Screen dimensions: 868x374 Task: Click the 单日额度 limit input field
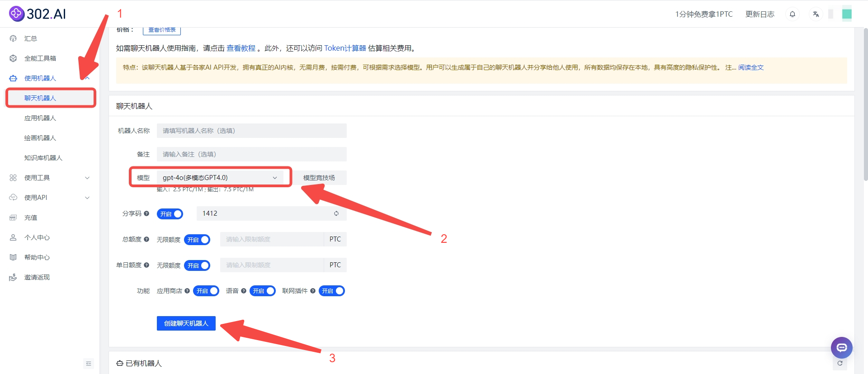click(272, 265)
